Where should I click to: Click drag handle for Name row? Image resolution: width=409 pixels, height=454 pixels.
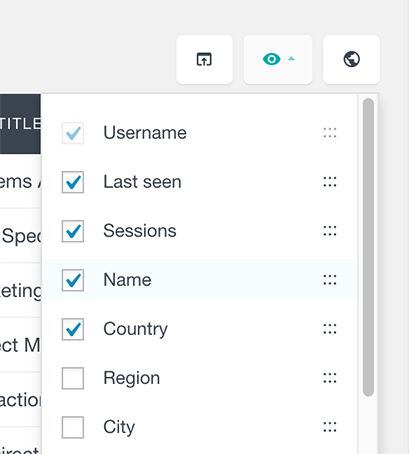[330, 280]
